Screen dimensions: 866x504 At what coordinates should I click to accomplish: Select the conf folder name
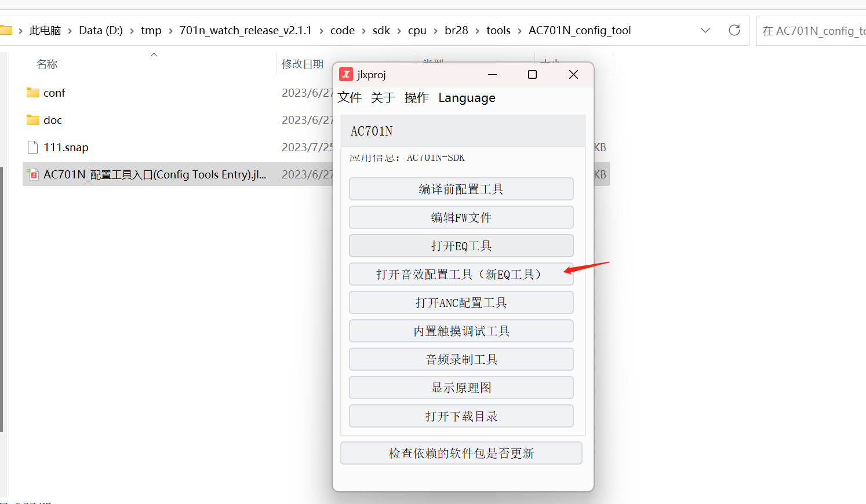(x=54, y=93)
